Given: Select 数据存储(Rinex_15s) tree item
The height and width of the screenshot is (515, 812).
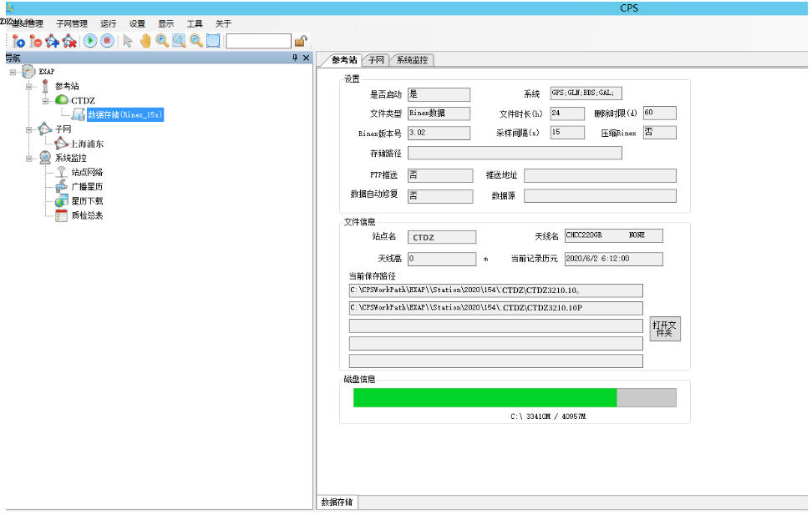Looking at the screenshot, I should [x=125, y=115].
